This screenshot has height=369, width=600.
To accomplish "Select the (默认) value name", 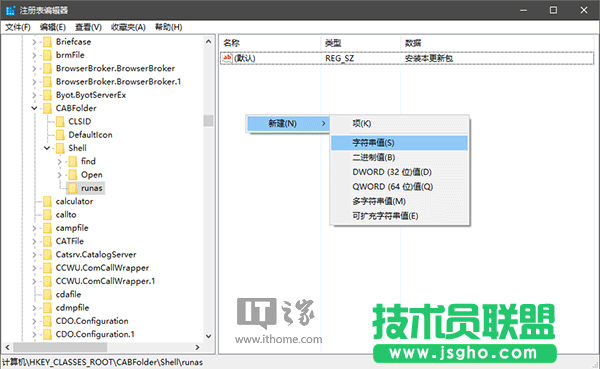I will pos(245,58).
